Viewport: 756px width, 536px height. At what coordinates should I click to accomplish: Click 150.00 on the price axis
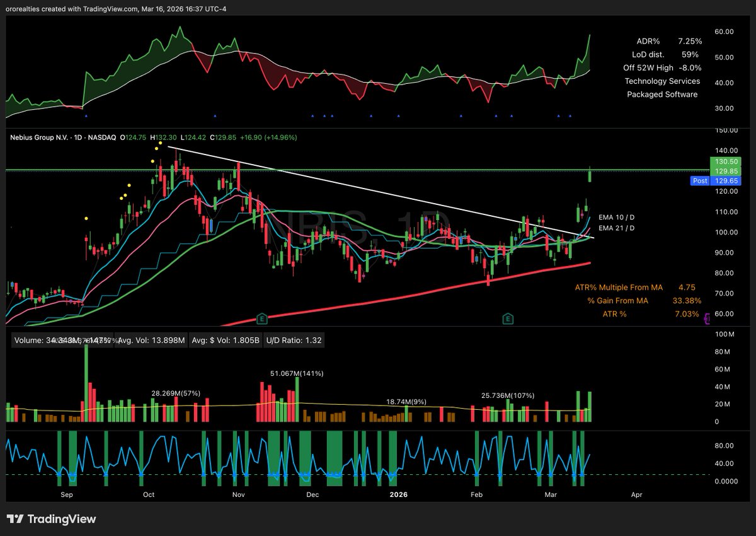726,130
